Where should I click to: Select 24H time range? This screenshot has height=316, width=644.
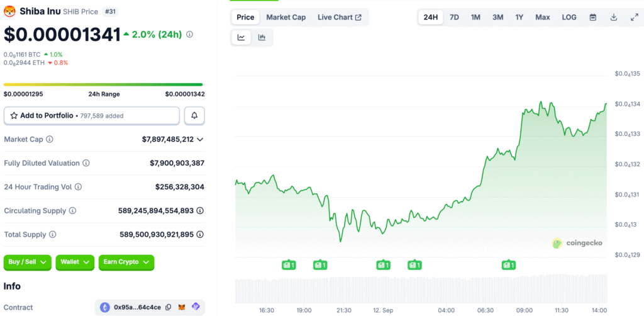pos(431,17)
